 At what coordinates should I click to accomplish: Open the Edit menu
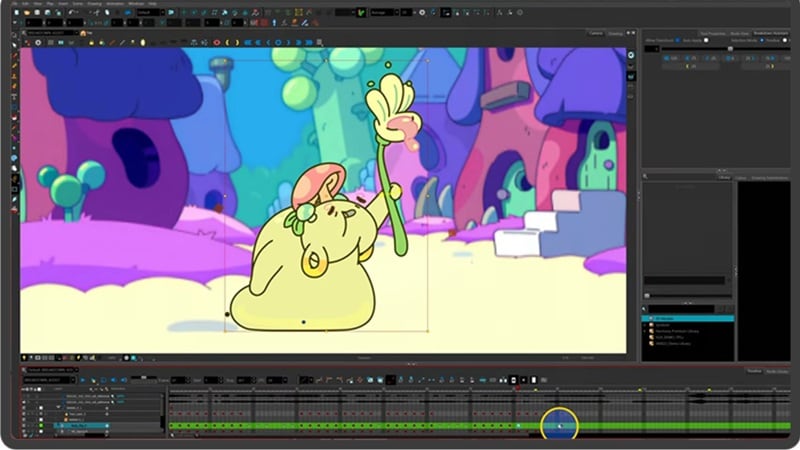tap(26, 4)
